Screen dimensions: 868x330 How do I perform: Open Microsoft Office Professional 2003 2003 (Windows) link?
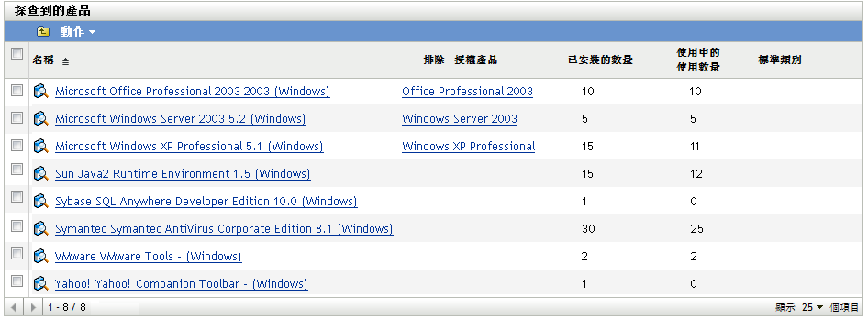[x=193, y=92]
